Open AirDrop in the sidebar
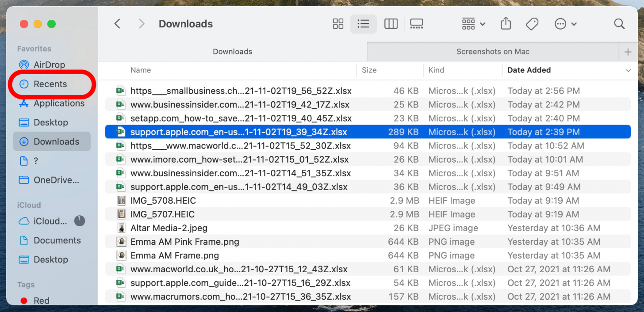Image resolution: width=644 pixels, height=312 pixels. click(x=50, y=65)
